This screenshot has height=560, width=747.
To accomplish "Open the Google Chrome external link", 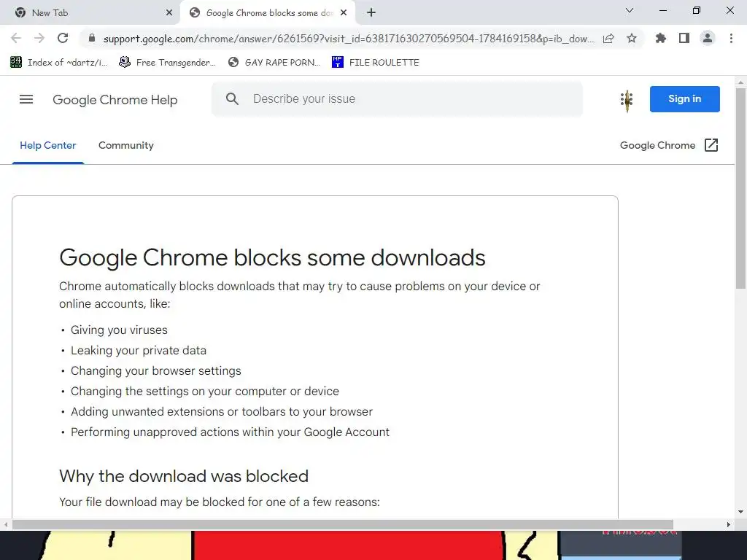I will 669,145.
